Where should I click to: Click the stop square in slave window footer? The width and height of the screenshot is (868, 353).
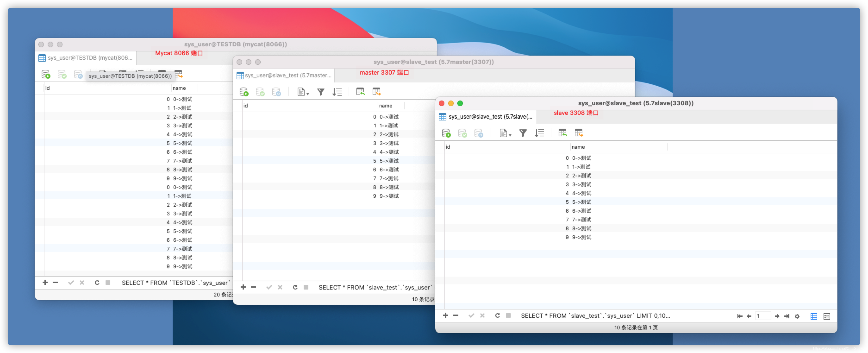tap(508, 315)
